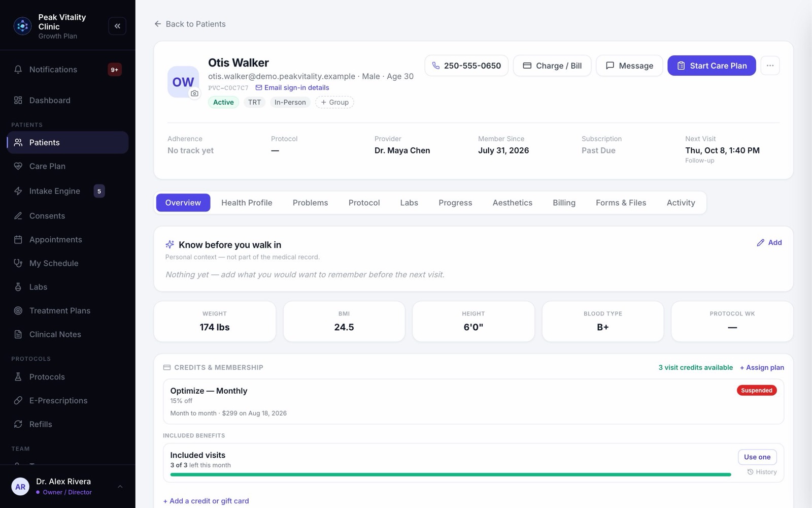This screenshot has height=508, width=812.
Task: Click the Refills refresh icon
Action: (18, 424)
